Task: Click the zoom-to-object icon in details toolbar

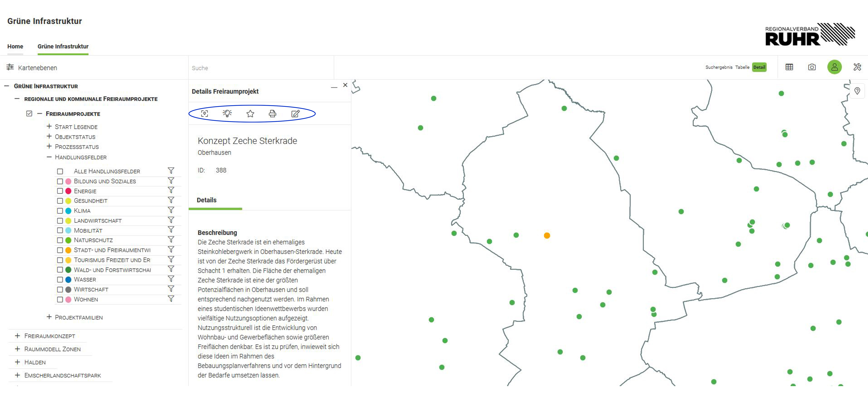Action: (x=205, y=114)
